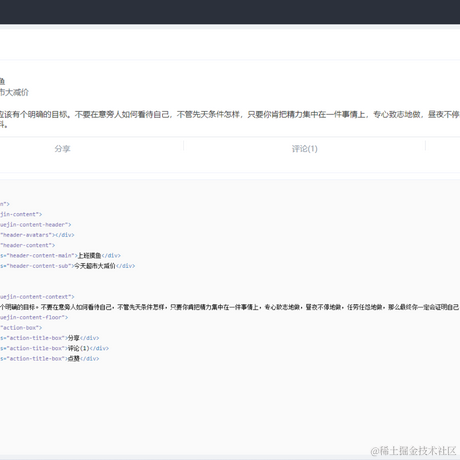The height and width of the screenshot is (460, 460).
Task: Click the code line uejin-content-context
Action: coord(37,297)
